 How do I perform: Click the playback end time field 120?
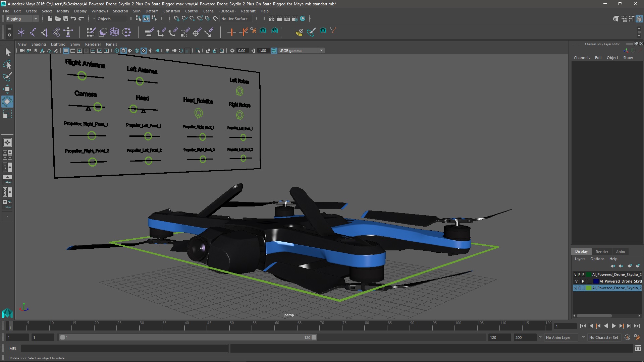click(x=499, y=338)
